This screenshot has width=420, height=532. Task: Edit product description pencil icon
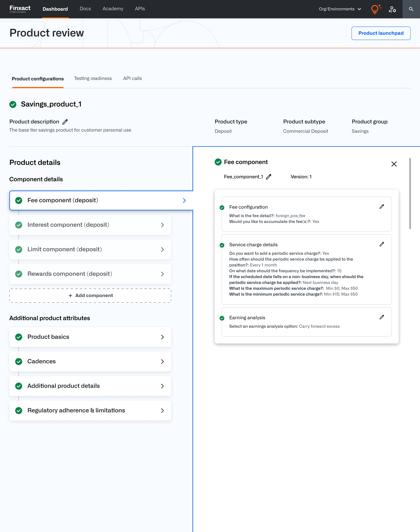tap(65, 122)
